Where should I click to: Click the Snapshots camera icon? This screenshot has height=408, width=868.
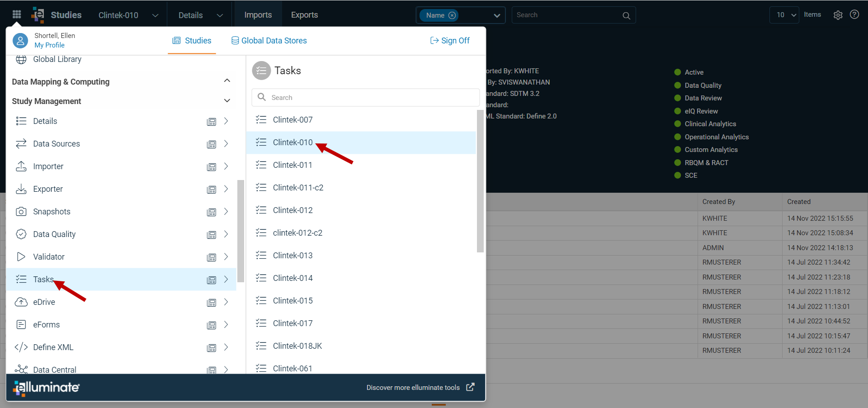point(21,211)
